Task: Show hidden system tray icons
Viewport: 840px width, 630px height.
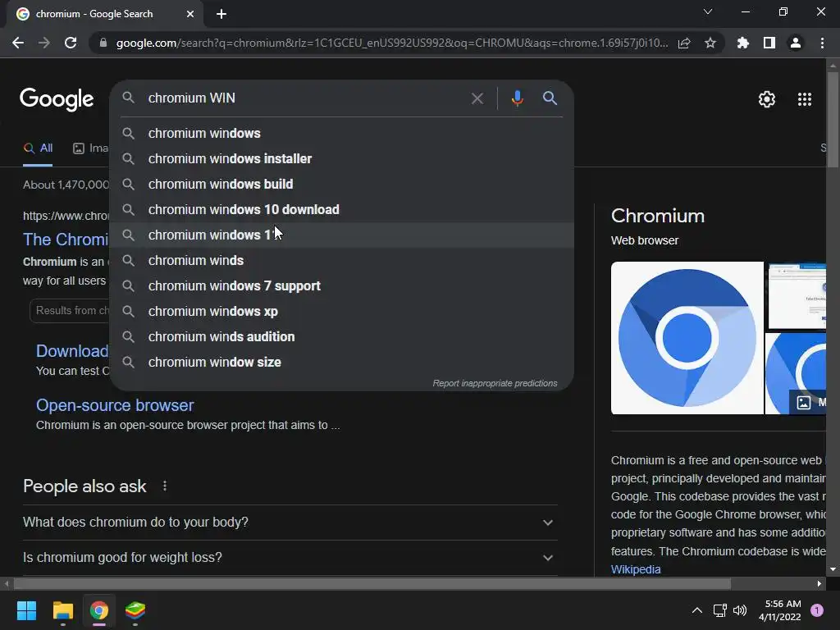Action: click(x=697, y=610)
